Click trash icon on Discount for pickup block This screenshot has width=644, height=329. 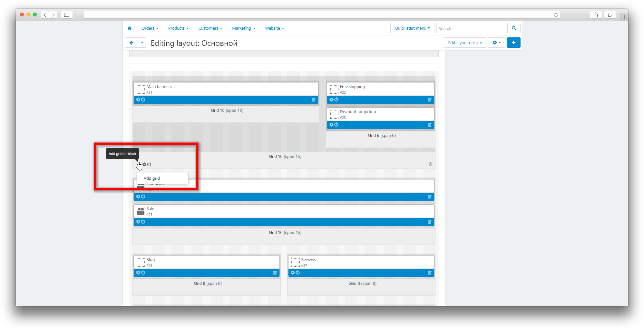coord(429,125)
